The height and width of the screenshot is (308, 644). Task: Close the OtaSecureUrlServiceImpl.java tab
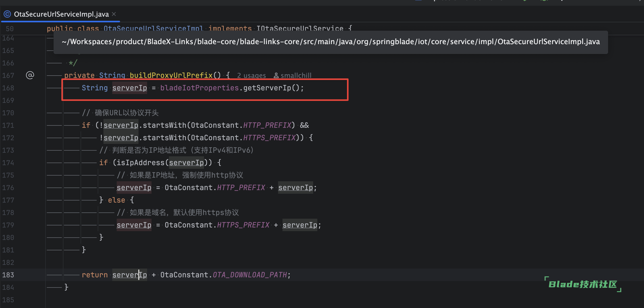click(114, 14)
